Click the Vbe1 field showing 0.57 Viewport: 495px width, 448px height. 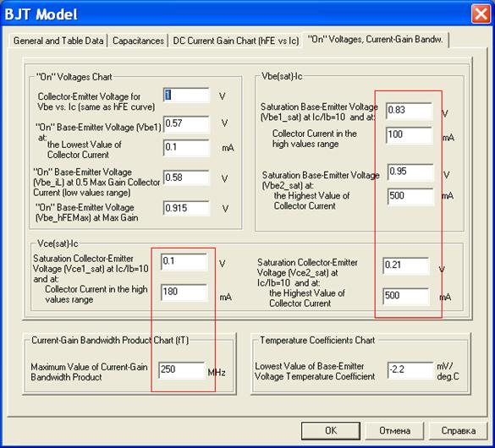[x=186, y=123]
